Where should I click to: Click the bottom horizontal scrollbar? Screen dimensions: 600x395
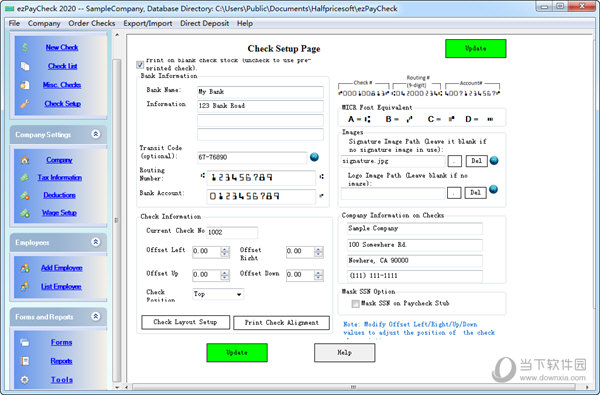(x=353, y=387)
